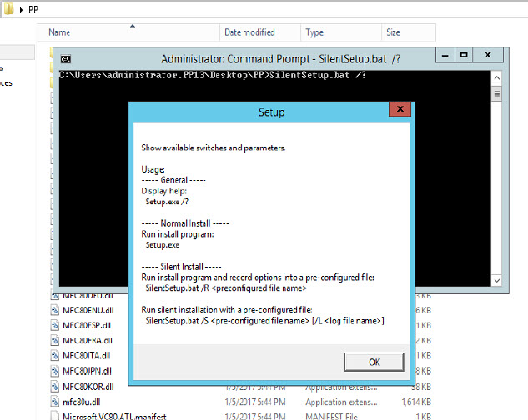Select the MFC80ENU.dll file icon

click(56, 309)
